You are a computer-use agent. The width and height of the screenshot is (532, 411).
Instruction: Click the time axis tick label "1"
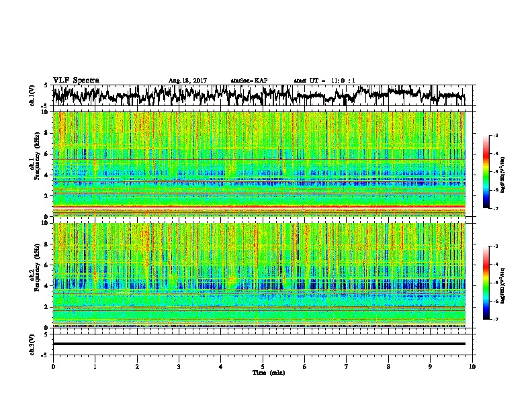[x=95, y=367]
